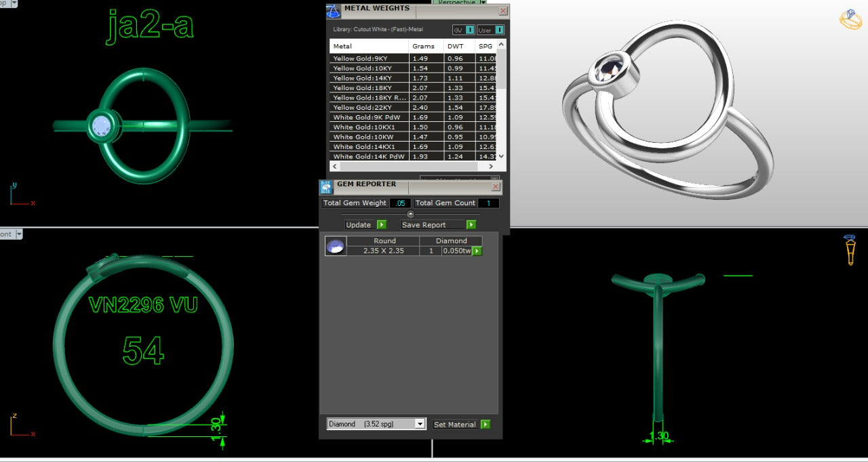
Task: Select the Yellow Gold:22KY row
Action: click(x=414, y=107)
